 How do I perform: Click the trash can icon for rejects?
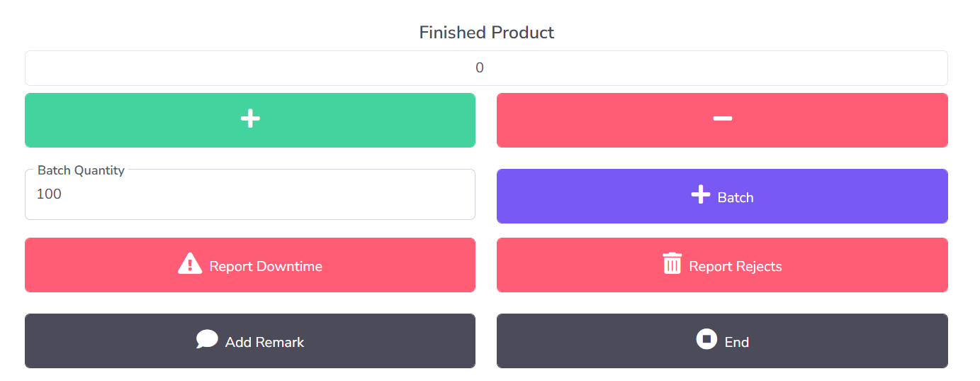672,263
